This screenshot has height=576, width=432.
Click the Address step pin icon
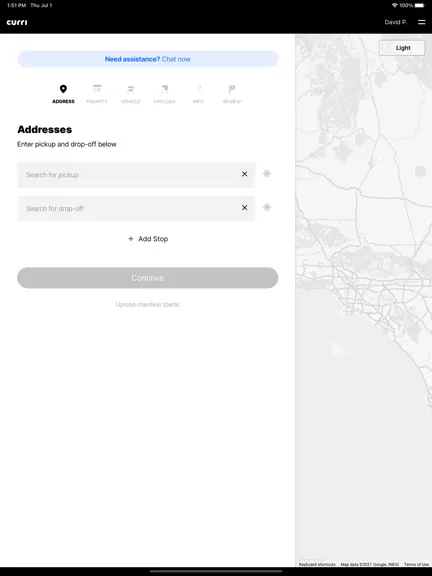(x=63, y=89)
